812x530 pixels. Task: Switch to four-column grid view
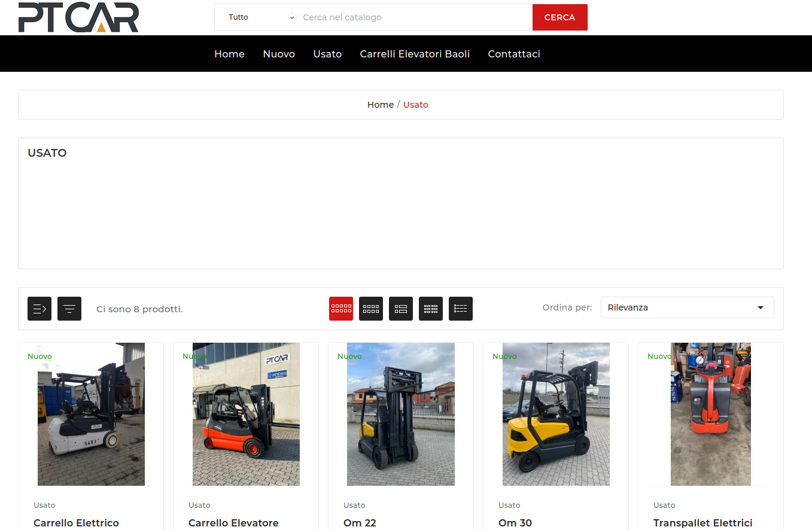(x=371, y=309)
